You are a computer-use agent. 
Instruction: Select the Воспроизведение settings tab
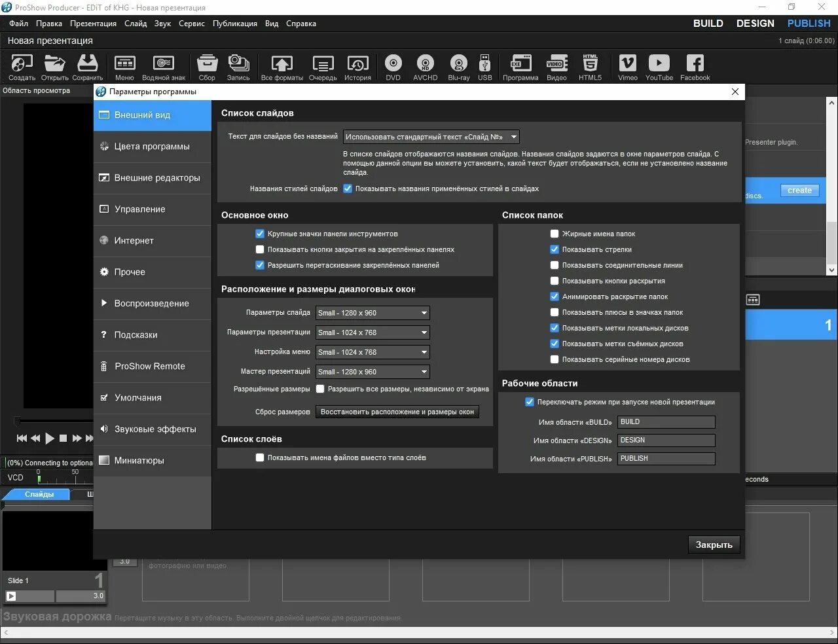(x=153, y=304)
